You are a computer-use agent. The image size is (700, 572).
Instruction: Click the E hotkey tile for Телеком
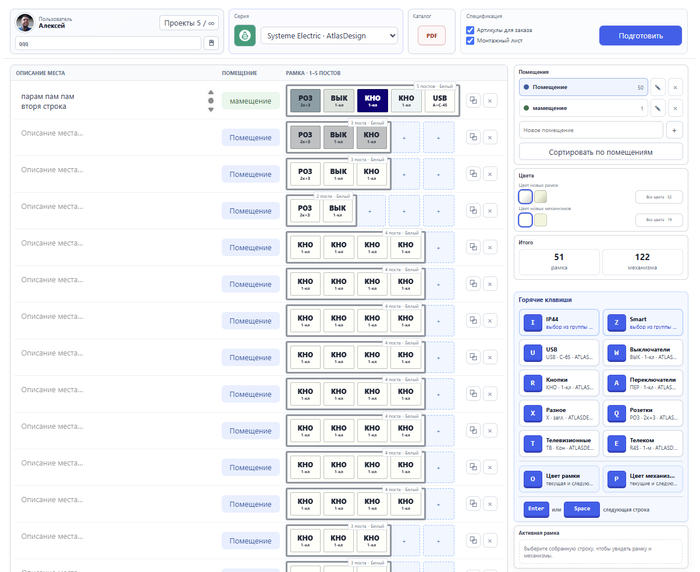pos(643,444)
